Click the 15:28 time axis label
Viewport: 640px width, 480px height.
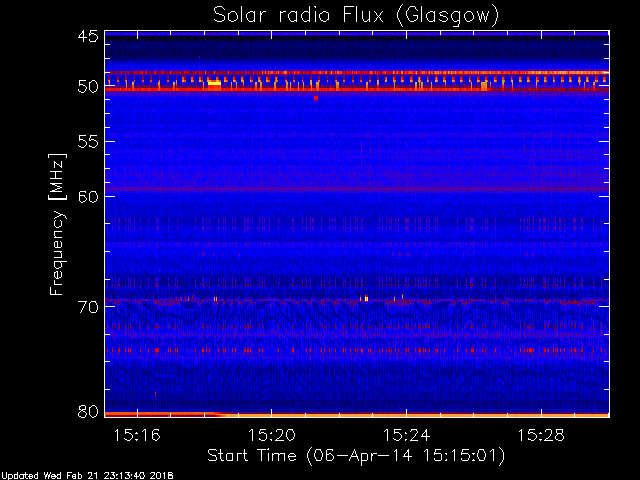[x=541, y=435]
